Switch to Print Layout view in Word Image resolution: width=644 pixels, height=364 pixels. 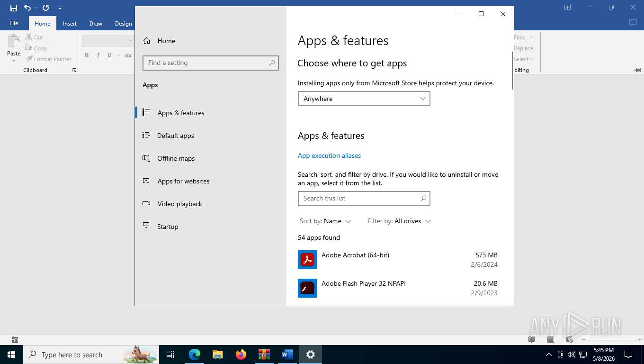(550, 339)
